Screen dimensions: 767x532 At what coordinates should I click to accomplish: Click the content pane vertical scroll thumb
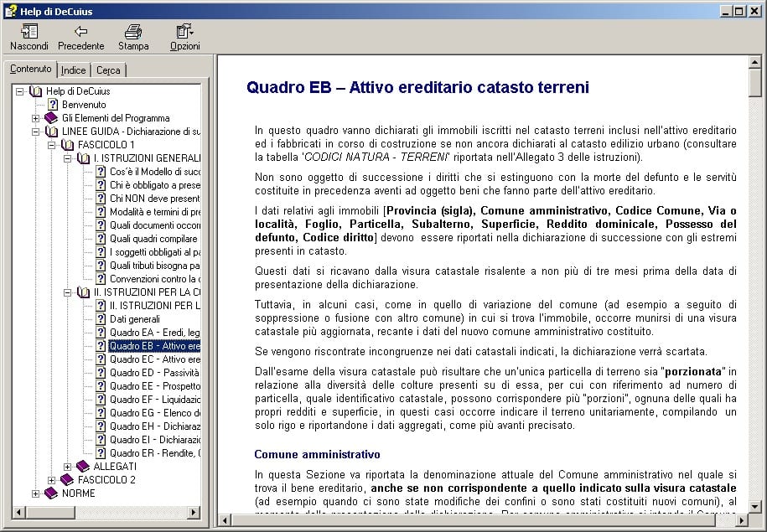[x=754, y=83]
